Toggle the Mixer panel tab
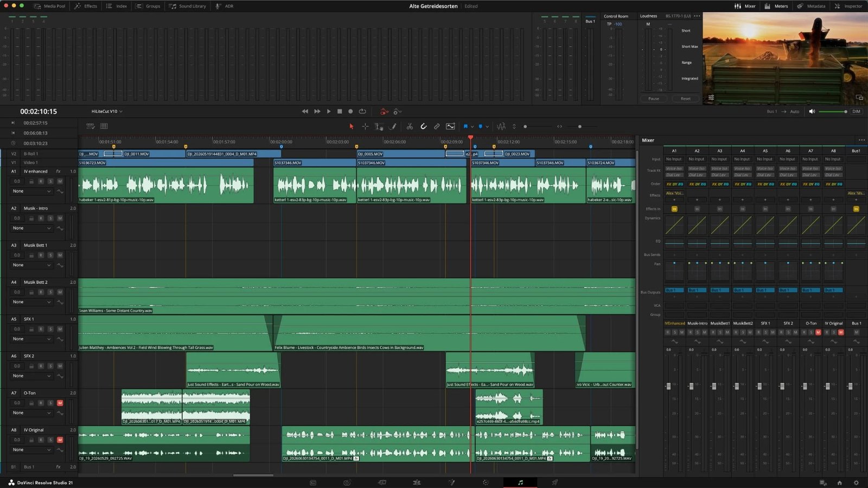The height and width of the screenshot is (488, 868). pyautogui.click(x=745, y=6)
